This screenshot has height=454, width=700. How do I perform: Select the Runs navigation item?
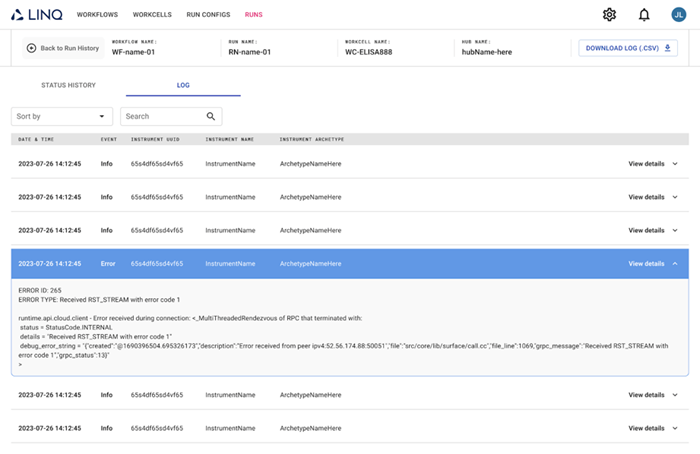point(254,15)
